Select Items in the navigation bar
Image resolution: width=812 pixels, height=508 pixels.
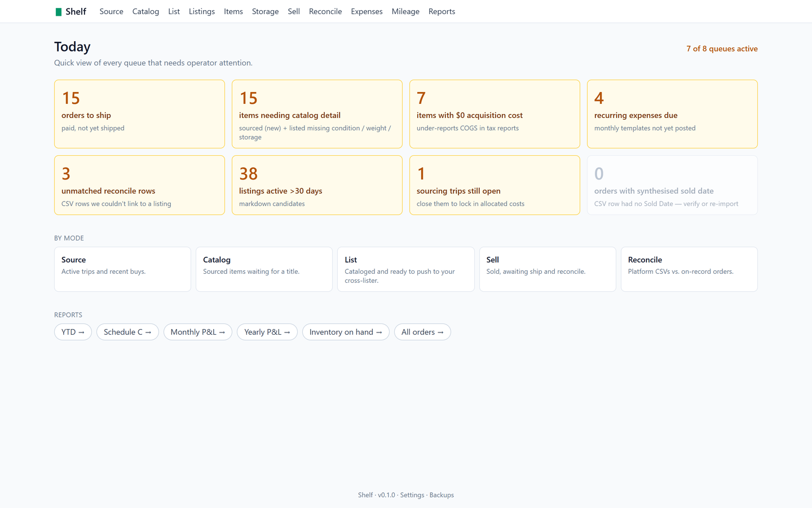[x=233, y=11]
